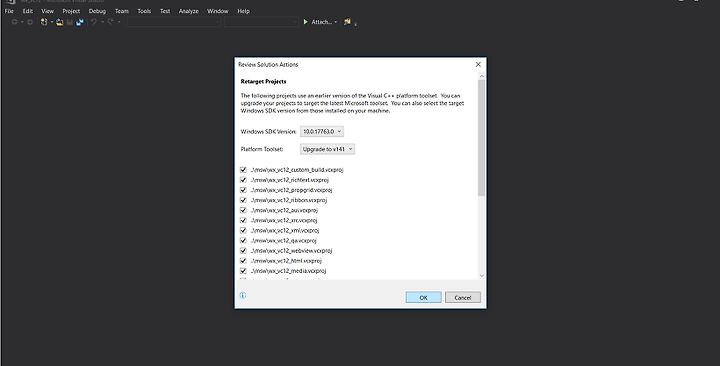Click the scrollbar down arrow in dialog
720x366 pixels.
[482, 276]
